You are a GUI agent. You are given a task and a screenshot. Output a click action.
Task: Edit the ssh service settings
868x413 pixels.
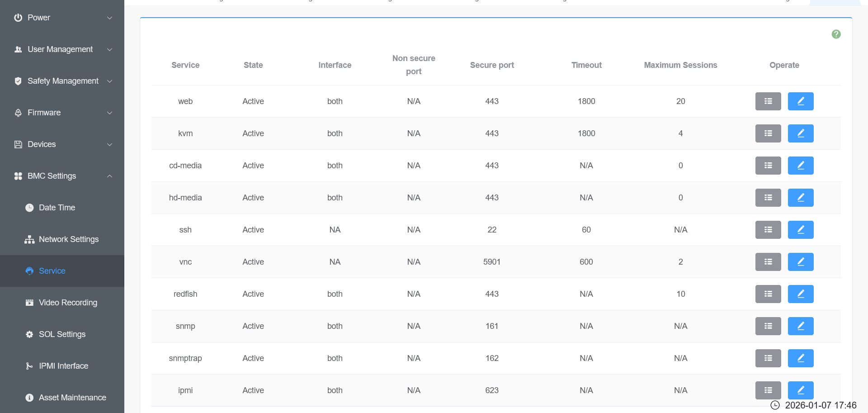[x=800, y=230]
